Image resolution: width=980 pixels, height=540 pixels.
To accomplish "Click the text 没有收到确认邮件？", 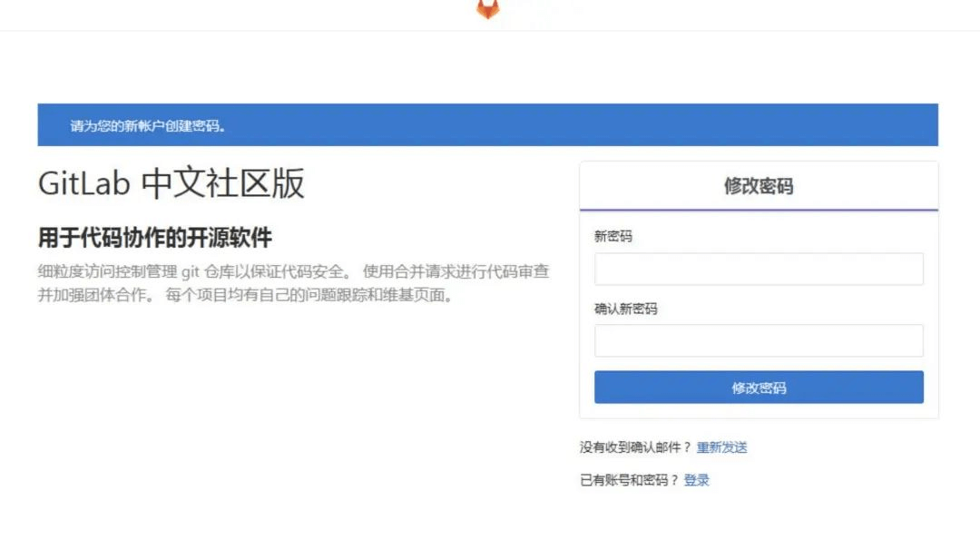I will [635, 447].
